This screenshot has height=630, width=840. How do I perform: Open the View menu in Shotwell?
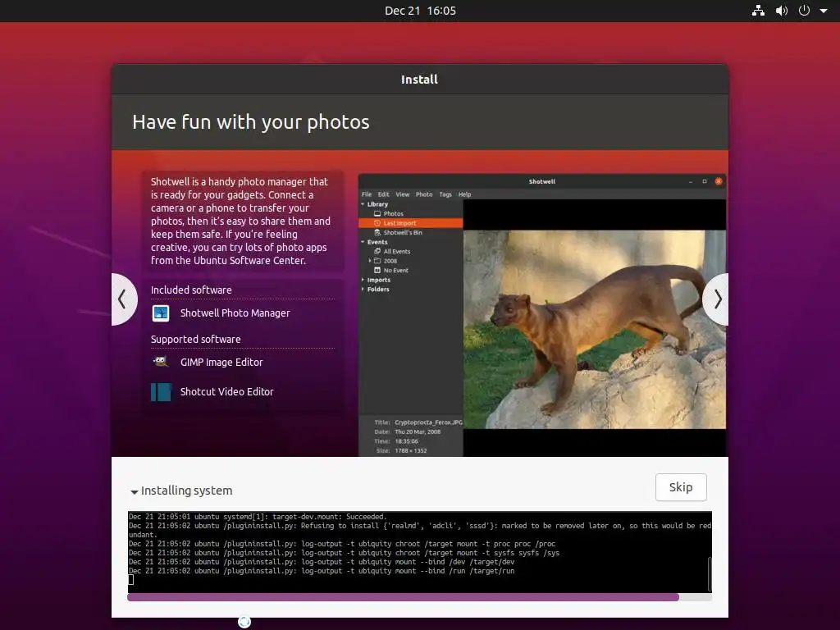402,194
